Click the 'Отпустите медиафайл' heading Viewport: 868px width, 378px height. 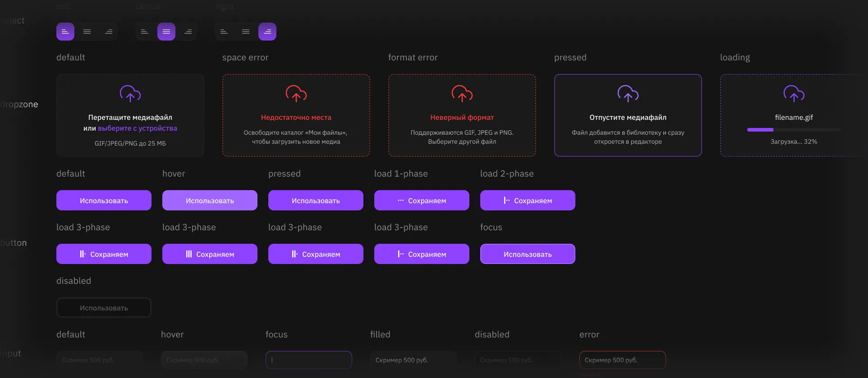point(628,118)
